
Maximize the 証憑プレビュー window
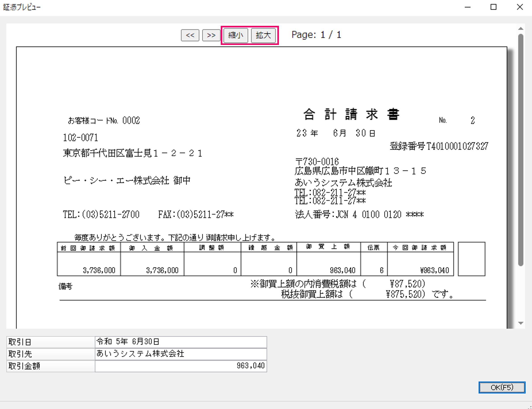(x=493, y=7)
